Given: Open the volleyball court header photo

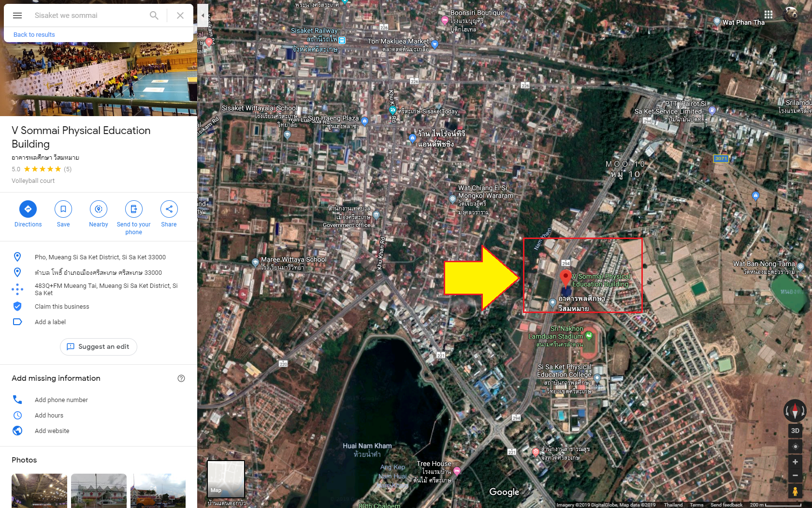Looking at the screenshot, I should click(99, 79).
